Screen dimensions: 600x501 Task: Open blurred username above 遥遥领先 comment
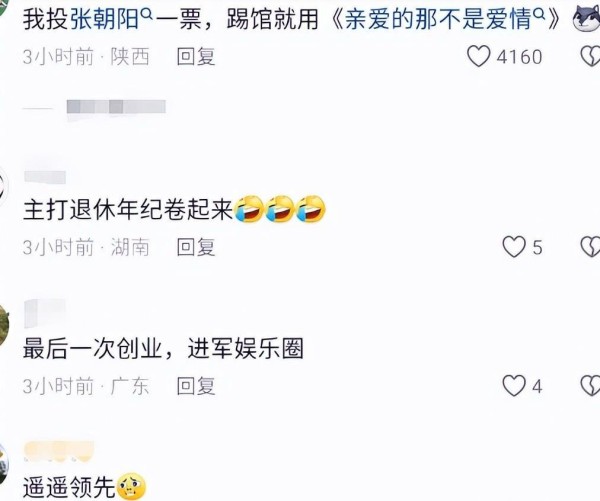[x=59, y=451]
